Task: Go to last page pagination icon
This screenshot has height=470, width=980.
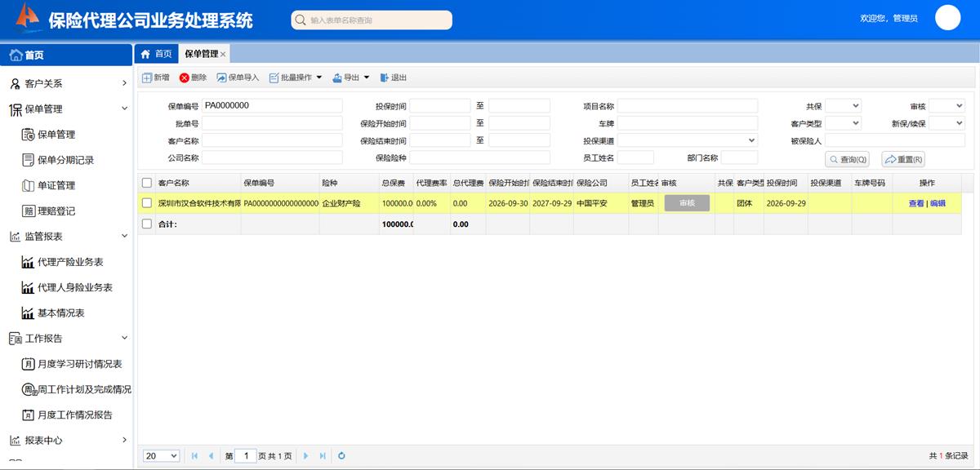Action: (x=323, y=456)
